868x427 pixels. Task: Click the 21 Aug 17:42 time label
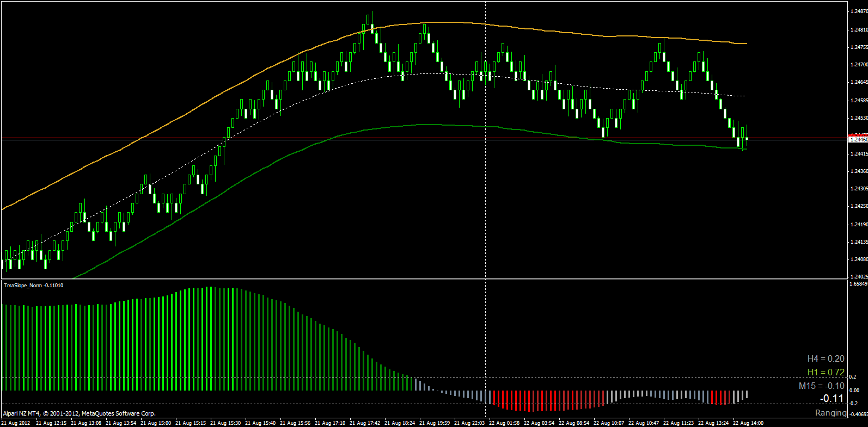pos(365,423)
